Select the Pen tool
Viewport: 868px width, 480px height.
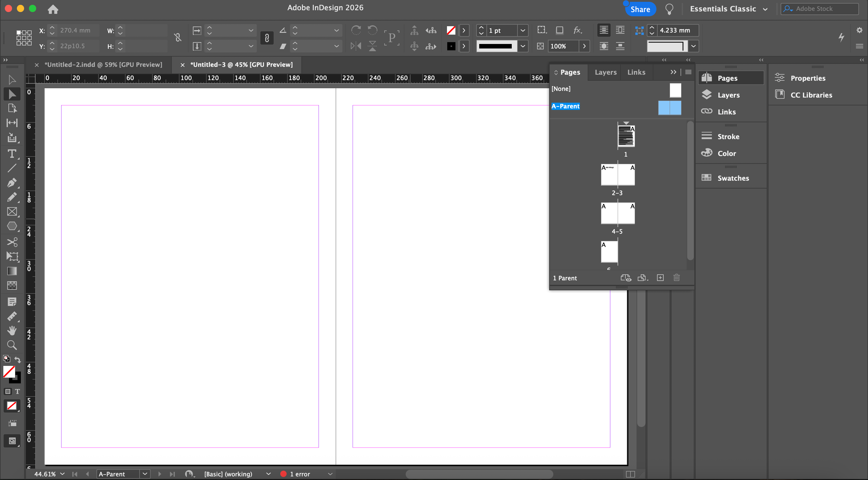point(12,182)
